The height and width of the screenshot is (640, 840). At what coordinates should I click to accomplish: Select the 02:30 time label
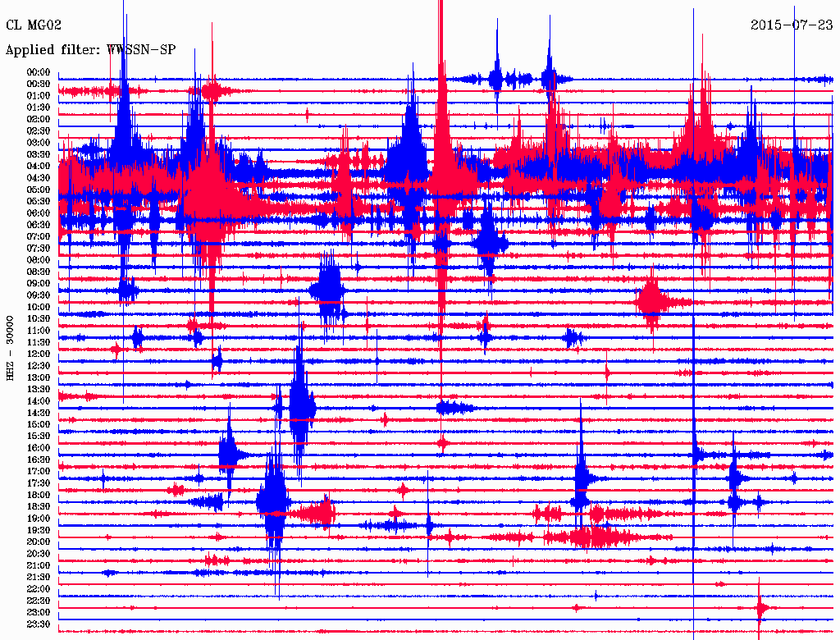[39, 130]
